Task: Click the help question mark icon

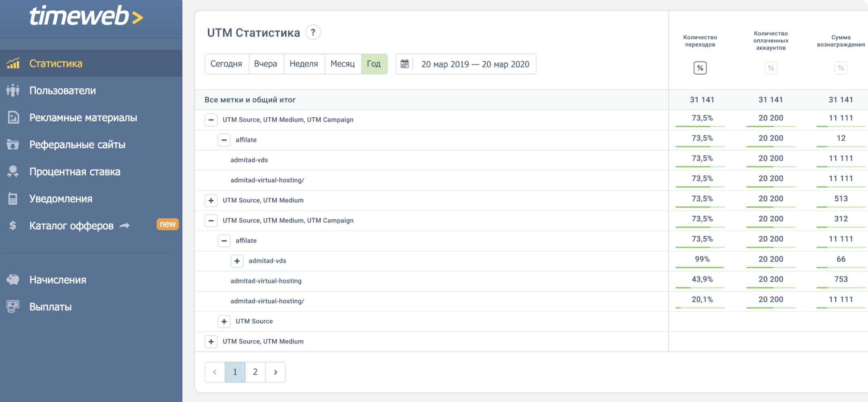Action: point(313,32)
